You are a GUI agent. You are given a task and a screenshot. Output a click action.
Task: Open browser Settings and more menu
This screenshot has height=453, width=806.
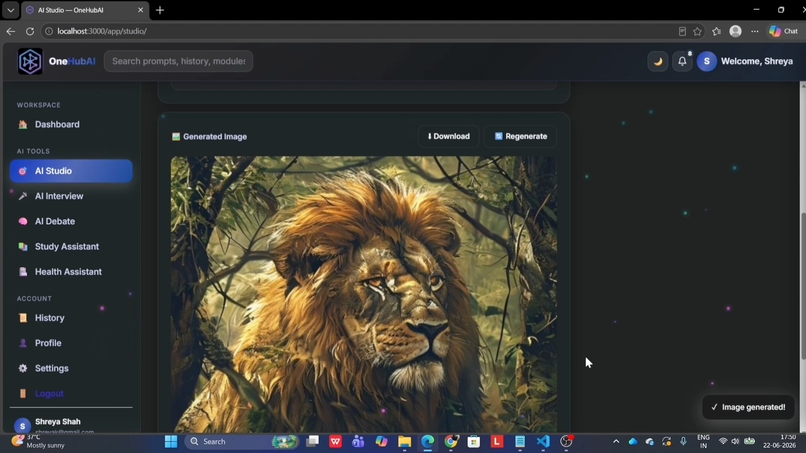click(755, 31)
